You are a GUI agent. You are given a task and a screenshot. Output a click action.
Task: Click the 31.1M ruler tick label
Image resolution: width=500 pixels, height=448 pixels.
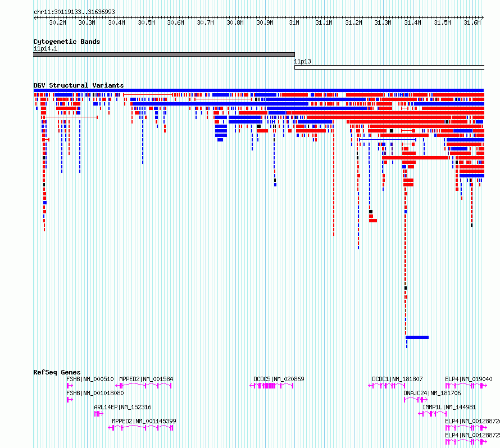[324, 22]
